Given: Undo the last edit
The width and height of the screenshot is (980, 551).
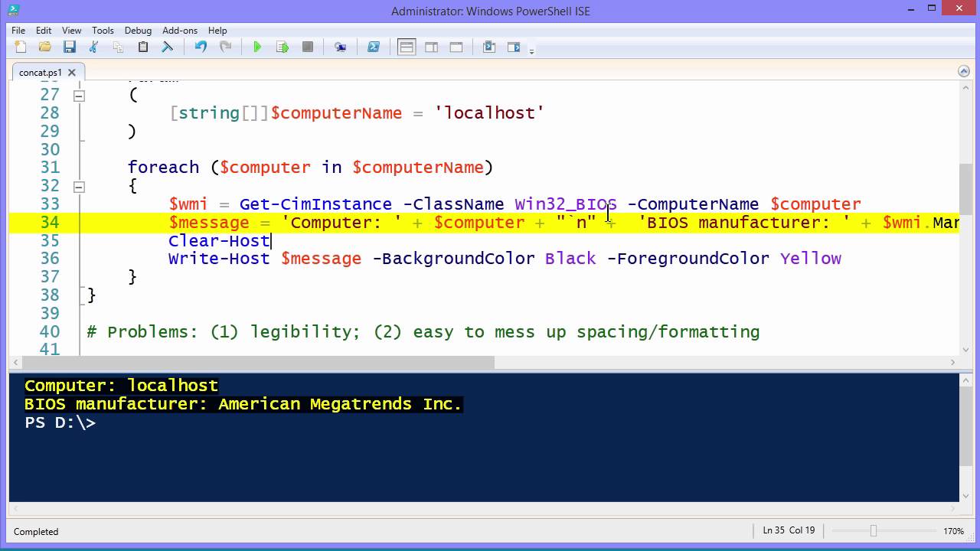Looking at the screenshot, I should [201, 47].
